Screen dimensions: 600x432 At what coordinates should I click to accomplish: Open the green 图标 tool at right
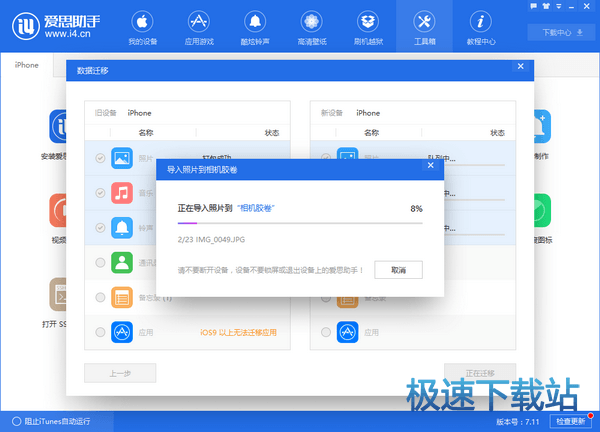pos(543,210)
